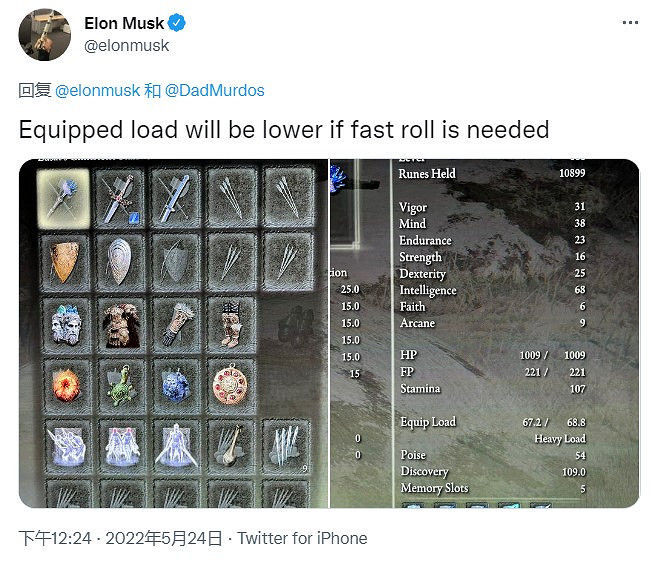Click the @elonmusk mention in the reply line
This screenshot has height=562, width=658.
pos(96,90)
